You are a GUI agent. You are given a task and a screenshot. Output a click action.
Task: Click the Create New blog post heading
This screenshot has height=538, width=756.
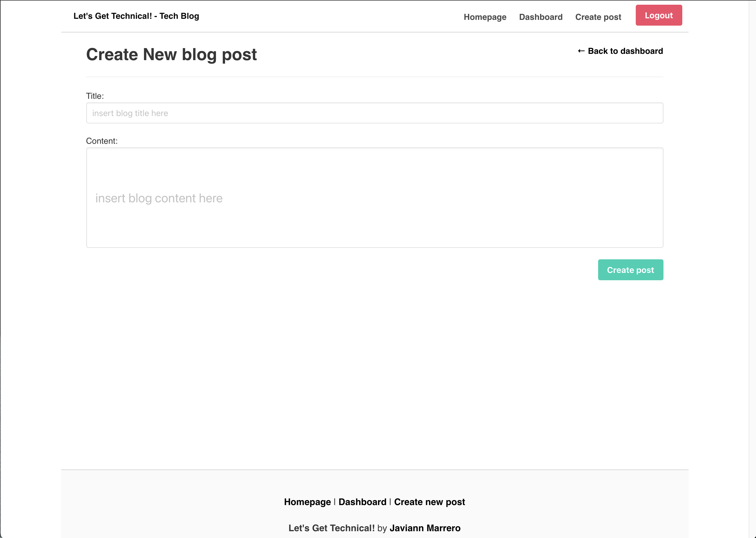coord(171,54)
